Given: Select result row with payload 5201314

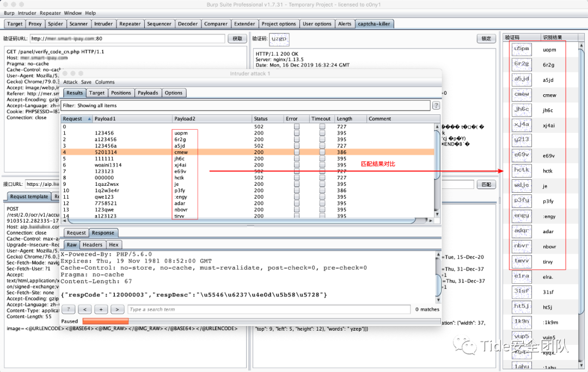Looking at the screenshot, I should [248, 153].
